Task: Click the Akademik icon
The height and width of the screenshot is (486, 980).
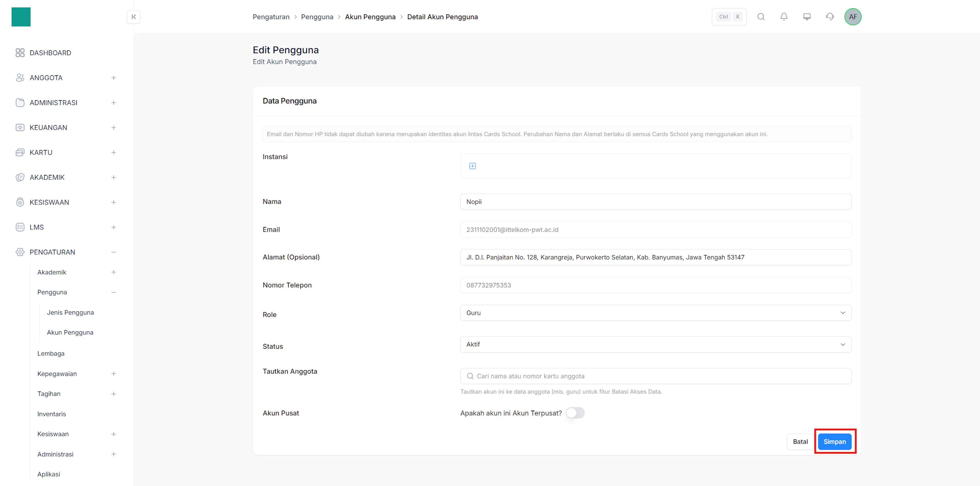Action: [x=20, y=177]
